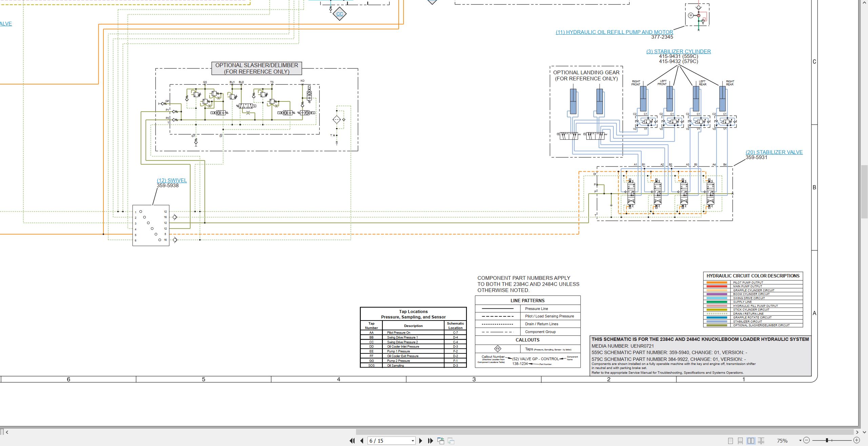Click the Stabilizer Circuit blue swatch

pyautogui.click(x=717, y=322)
